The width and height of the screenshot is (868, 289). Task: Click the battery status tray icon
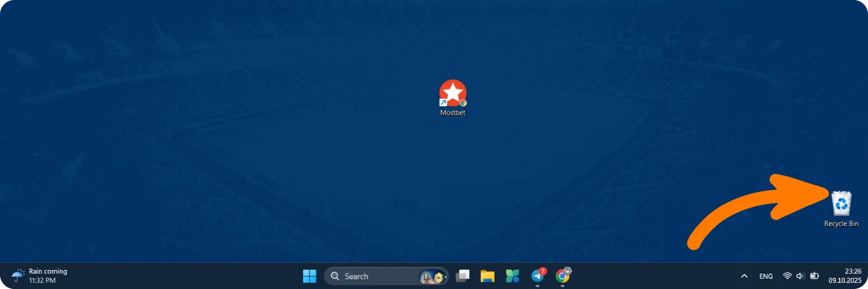pos(815,276)
